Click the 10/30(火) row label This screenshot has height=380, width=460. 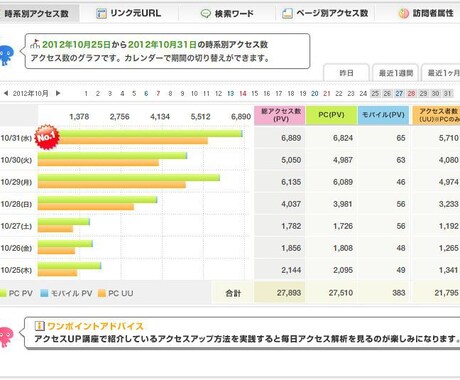[x=16, y=160]
